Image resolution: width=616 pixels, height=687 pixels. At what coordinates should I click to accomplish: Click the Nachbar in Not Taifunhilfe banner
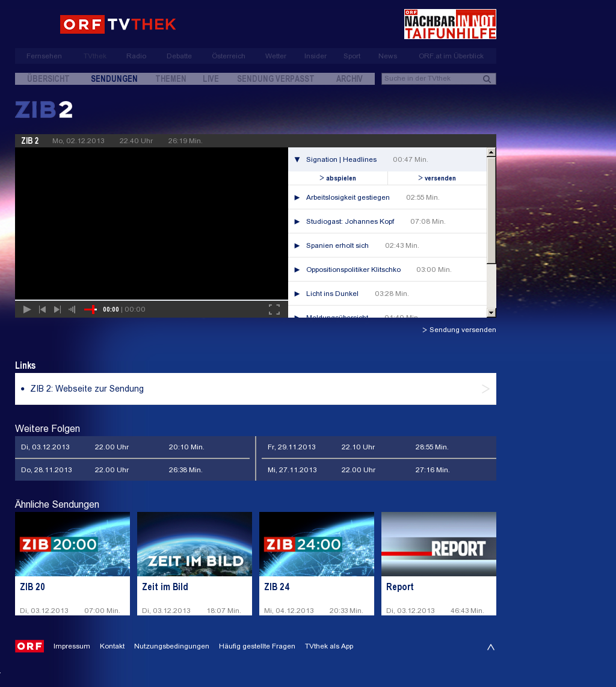[x=450, y=24]
